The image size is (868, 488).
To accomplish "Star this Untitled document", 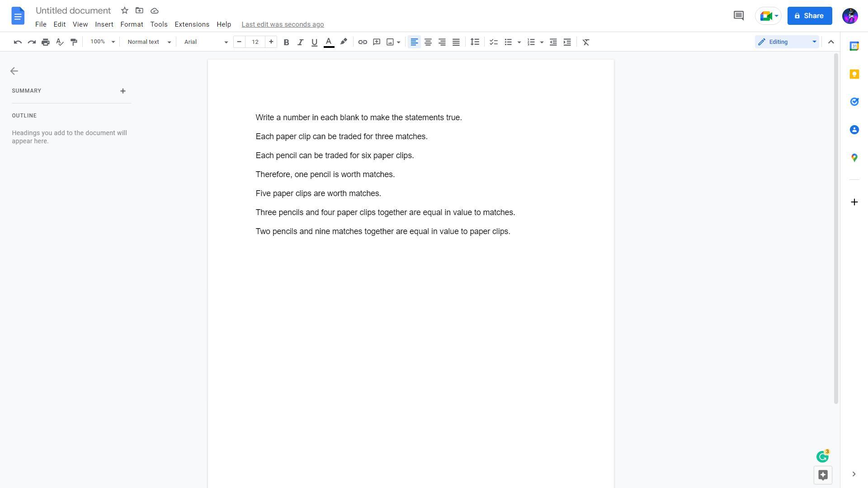I will click(x=125, y=10).
